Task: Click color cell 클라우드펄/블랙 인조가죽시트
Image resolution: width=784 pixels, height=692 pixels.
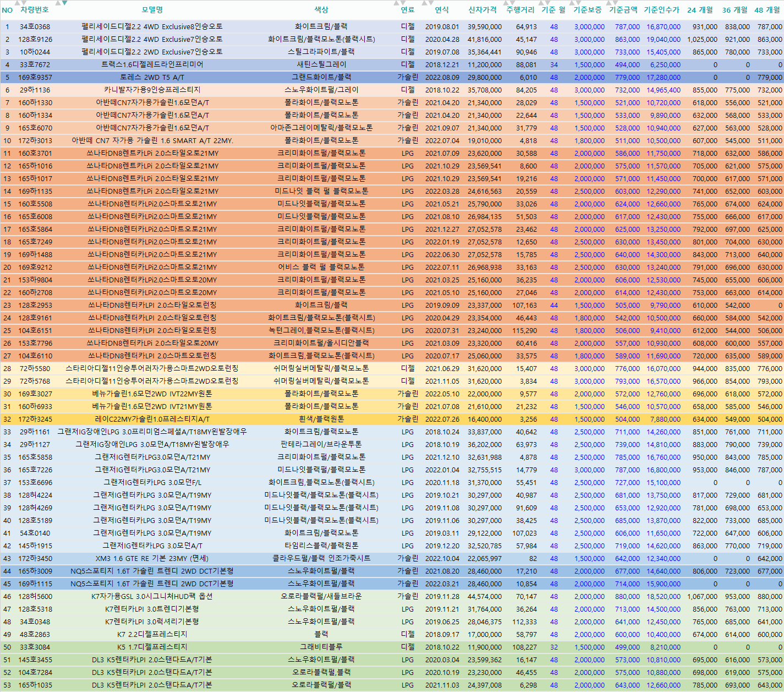Action: (x=321, y=558)
